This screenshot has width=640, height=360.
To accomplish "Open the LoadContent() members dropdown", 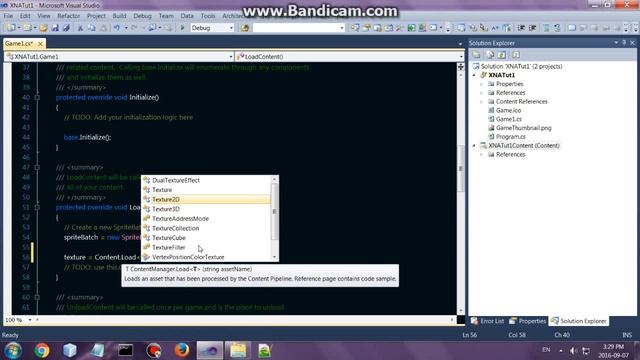I will [350, 57].
